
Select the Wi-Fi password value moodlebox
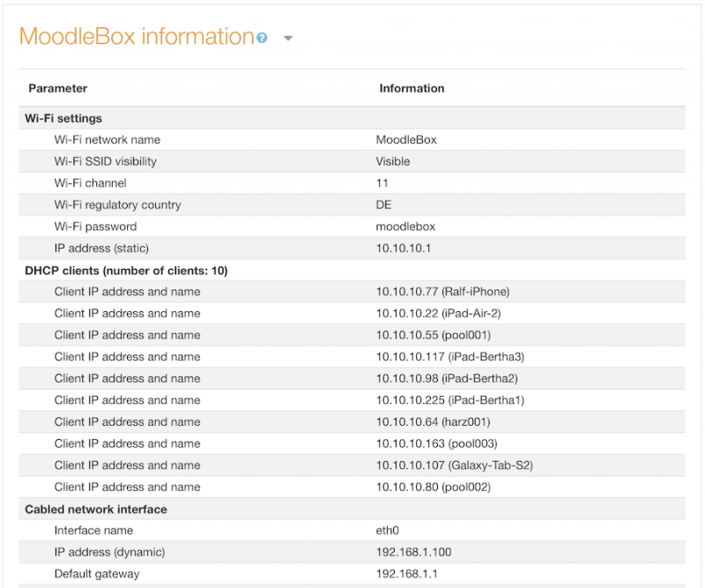405,227
